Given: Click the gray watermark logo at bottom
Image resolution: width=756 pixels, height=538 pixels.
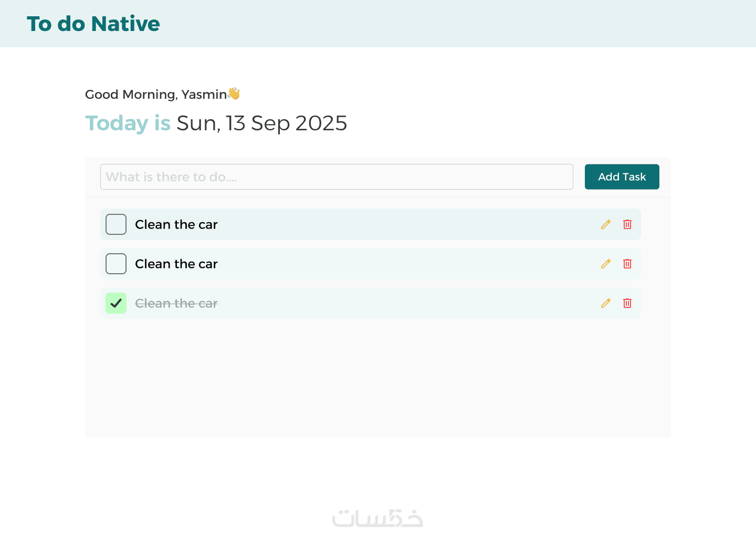Looking at the screenshot, I should pos(377,518).
